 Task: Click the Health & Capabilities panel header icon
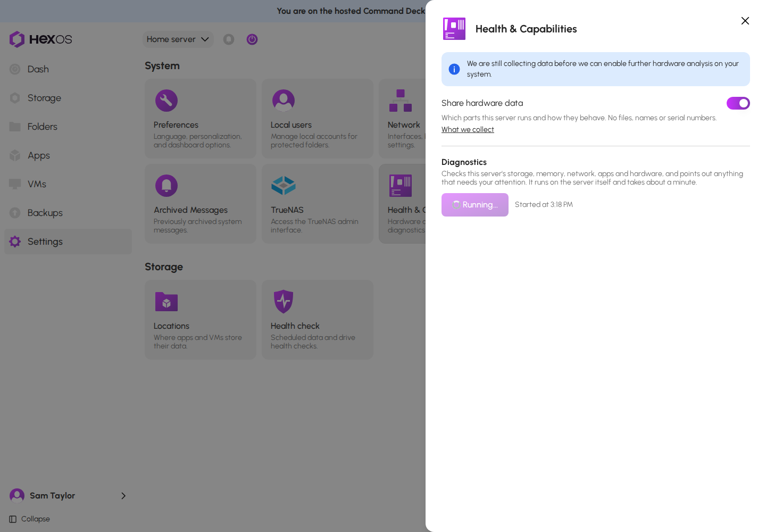(454, 29)
